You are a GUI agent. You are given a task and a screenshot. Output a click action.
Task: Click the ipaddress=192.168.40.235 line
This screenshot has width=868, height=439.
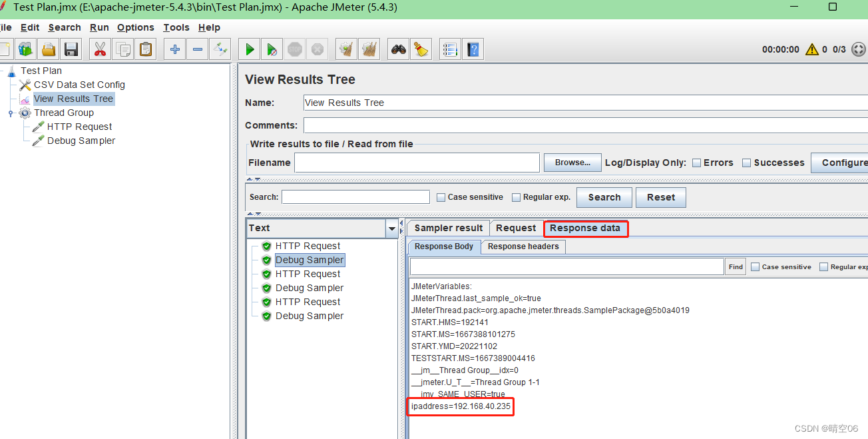tap(461, 406)
